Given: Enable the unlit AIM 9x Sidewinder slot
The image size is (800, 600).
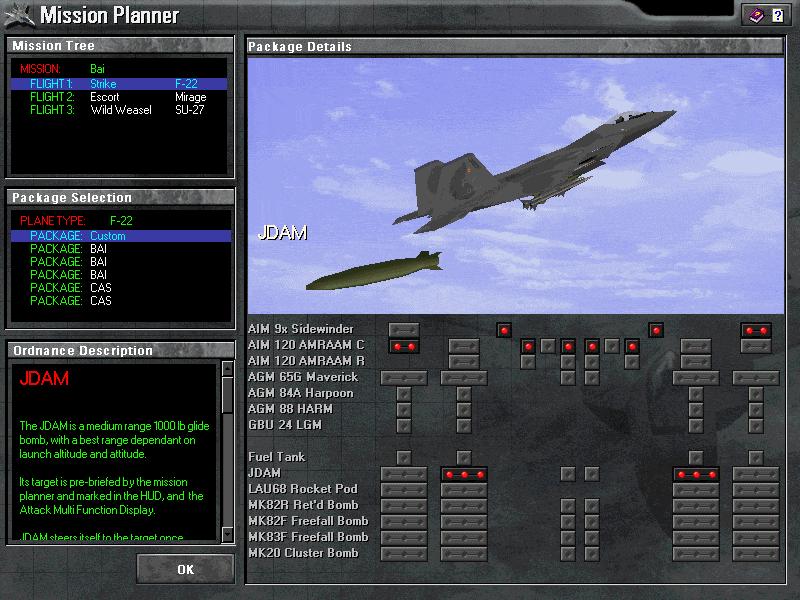Looking at the screenshot, I should click(x=404, y=330).
